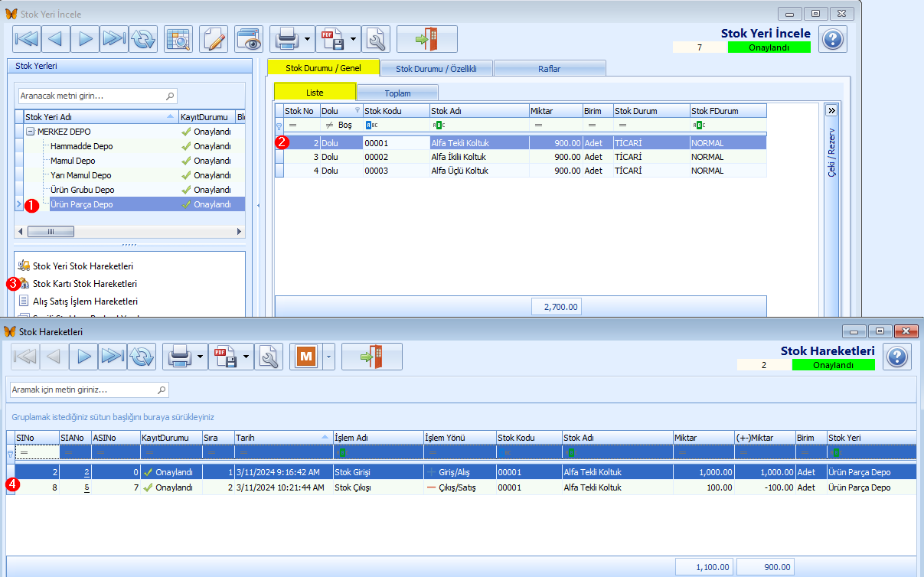Screen dimensions: 924x577
Task: Switch to Stok Durumu / Özellikli tab
Action: click(x=436, y=68)
